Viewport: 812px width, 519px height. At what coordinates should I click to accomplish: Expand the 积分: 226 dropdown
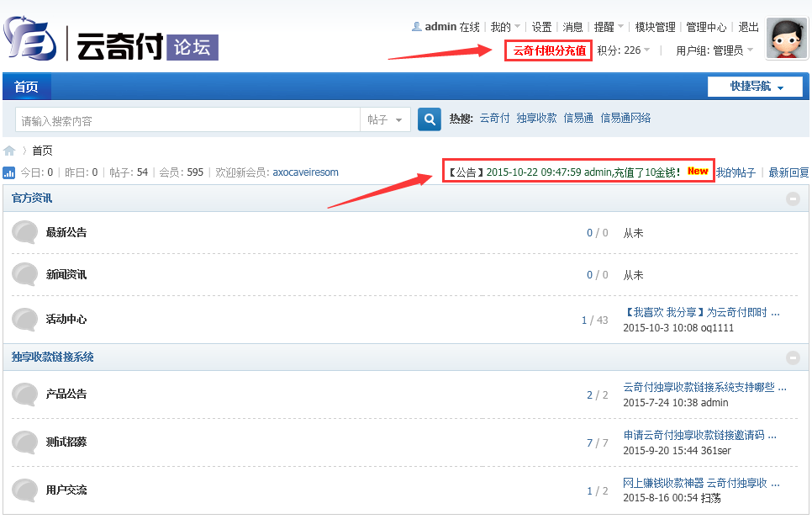click(x=623, y=50)
